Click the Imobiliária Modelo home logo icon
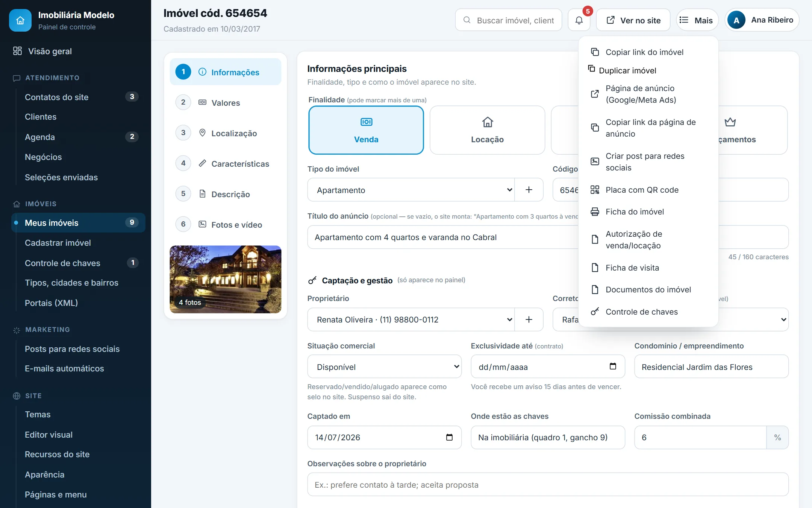This screenshot has width=812, height=508. [x=20, y=20]
